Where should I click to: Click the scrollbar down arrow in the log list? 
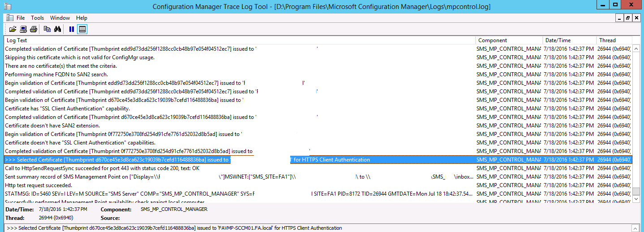[x=636, y=199]
